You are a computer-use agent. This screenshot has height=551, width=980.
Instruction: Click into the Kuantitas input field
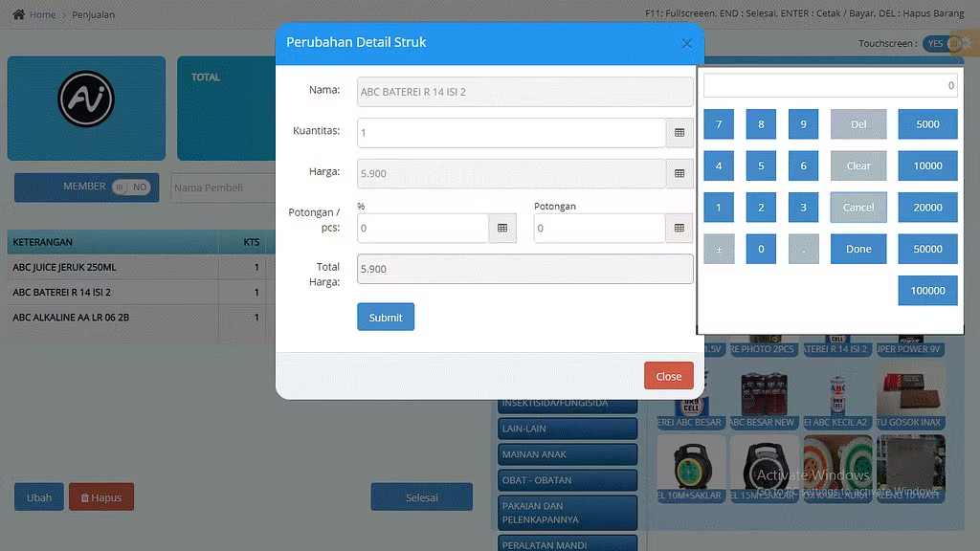[511, 133]
